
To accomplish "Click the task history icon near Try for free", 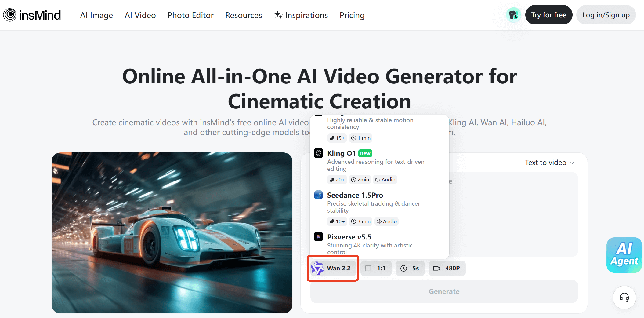I will [x=513, y=15].
